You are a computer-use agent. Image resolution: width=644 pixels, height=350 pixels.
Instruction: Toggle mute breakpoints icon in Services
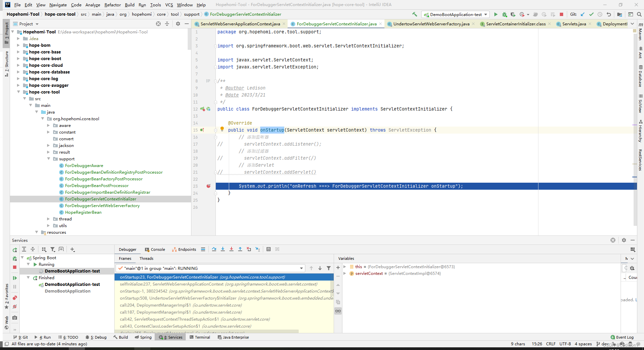click(15, 307)
